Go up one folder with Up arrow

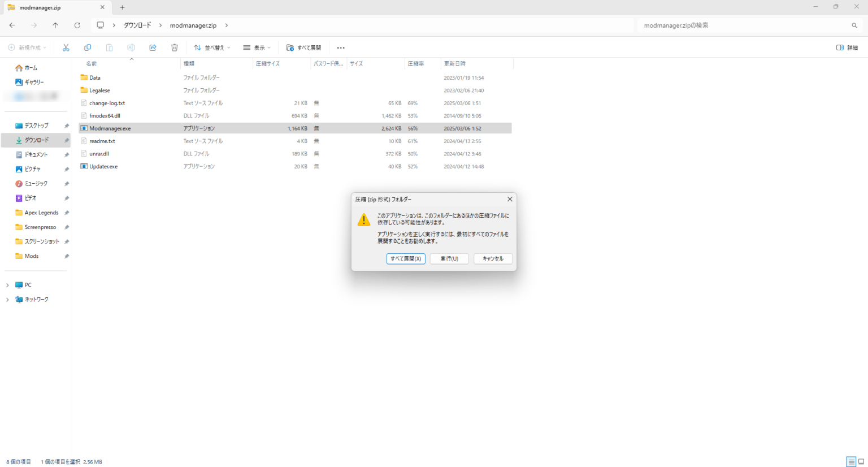(x=55, y=25)
